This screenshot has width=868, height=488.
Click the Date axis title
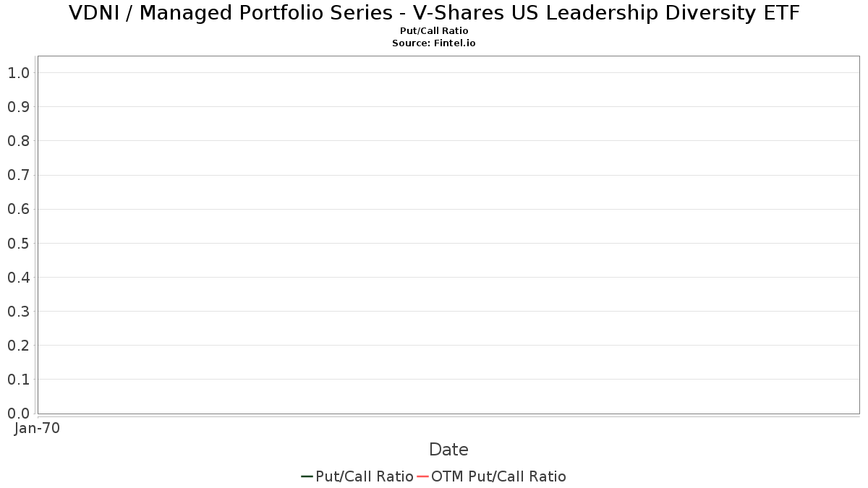point(448,450)
